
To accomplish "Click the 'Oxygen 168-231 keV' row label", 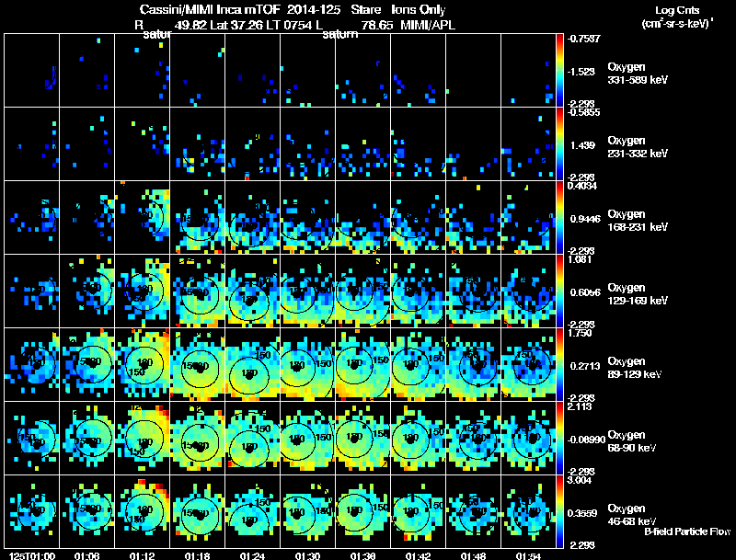I will (x=638, y=221).
